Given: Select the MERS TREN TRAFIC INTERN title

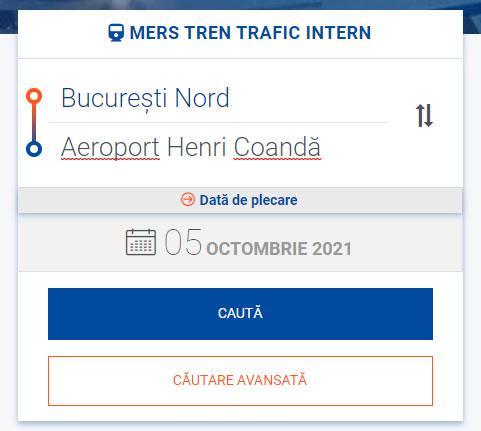Looking at the screenshot, I should pos(250,33).
